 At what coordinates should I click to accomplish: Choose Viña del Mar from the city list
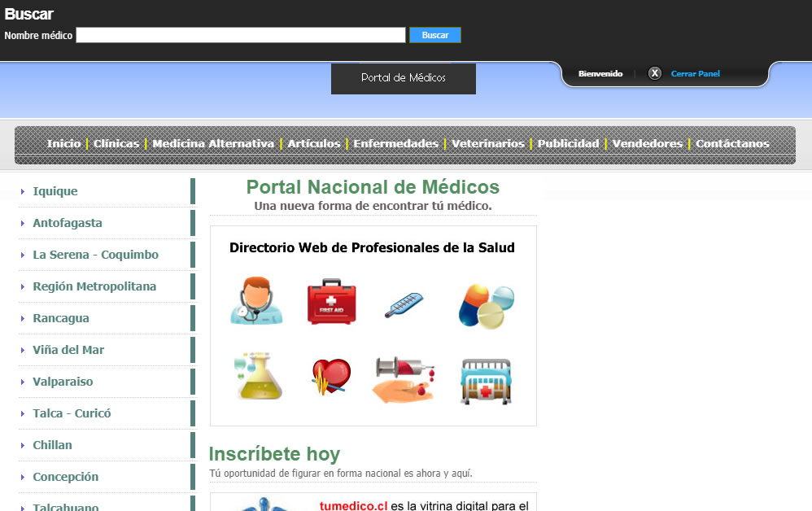(x=68, y=350)
